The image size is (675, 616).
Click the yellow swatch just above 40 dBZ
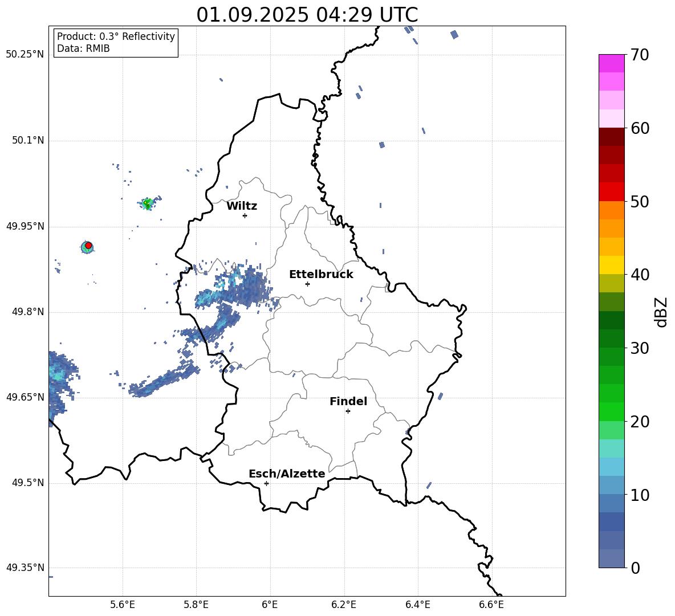611,265
